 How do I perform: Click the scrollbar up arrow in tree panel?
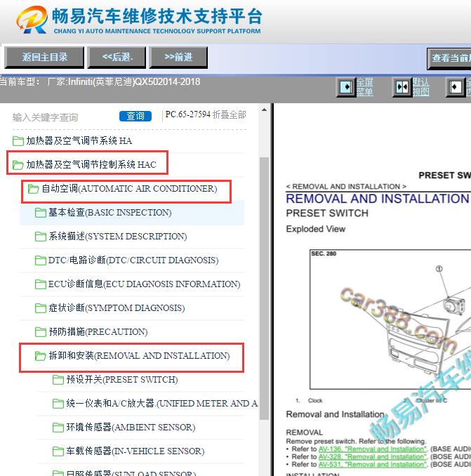tap(265, 110)
